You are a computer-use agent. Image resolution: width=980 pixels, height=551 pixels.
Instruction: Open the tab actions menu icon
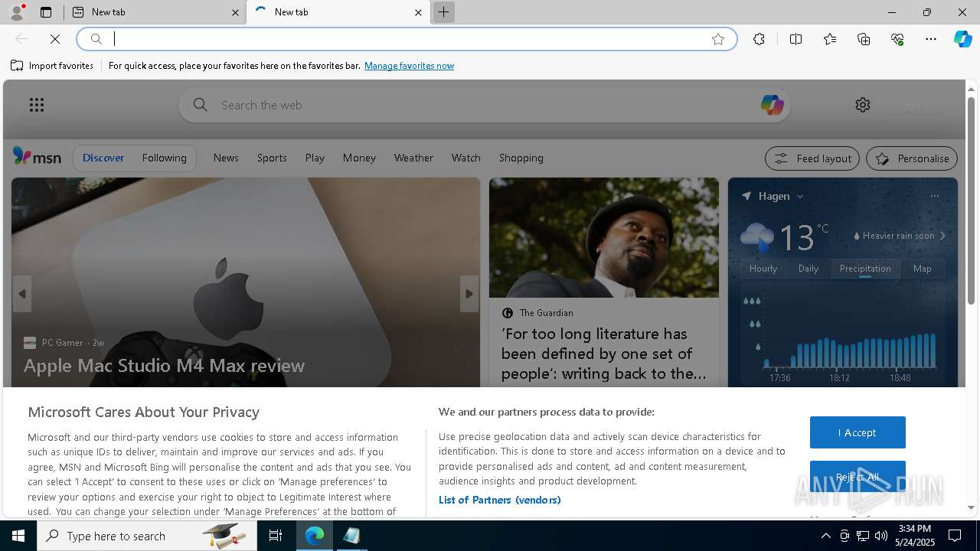(x=46, y=12)
